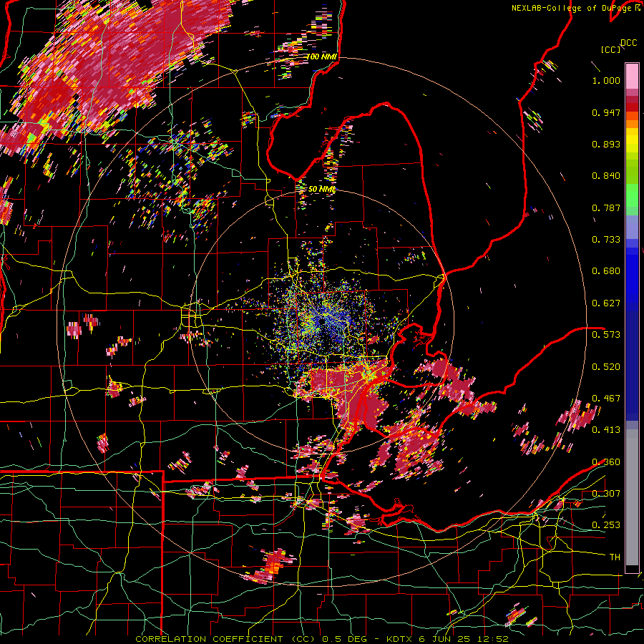The height and width of the screenshot is (644, 644).
Task: Click the [CC] legend unit label
Action: (x=610, y=50)
